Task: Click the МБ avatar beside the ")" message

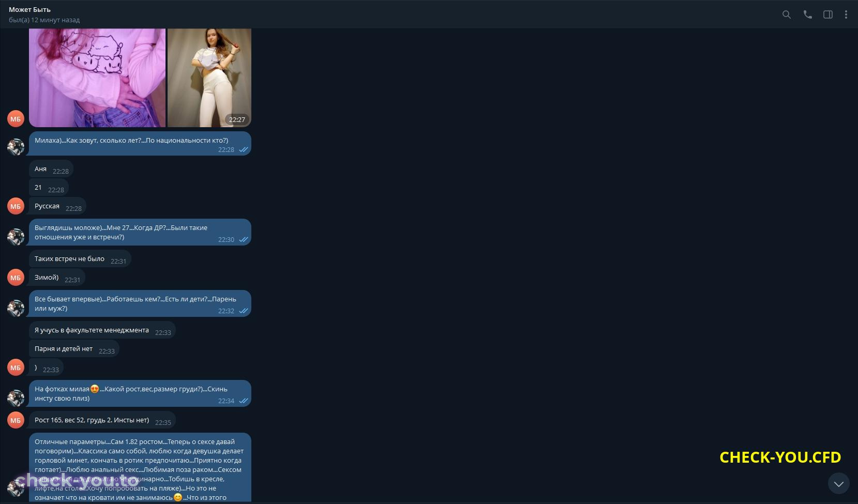Action: click(16, 368)
